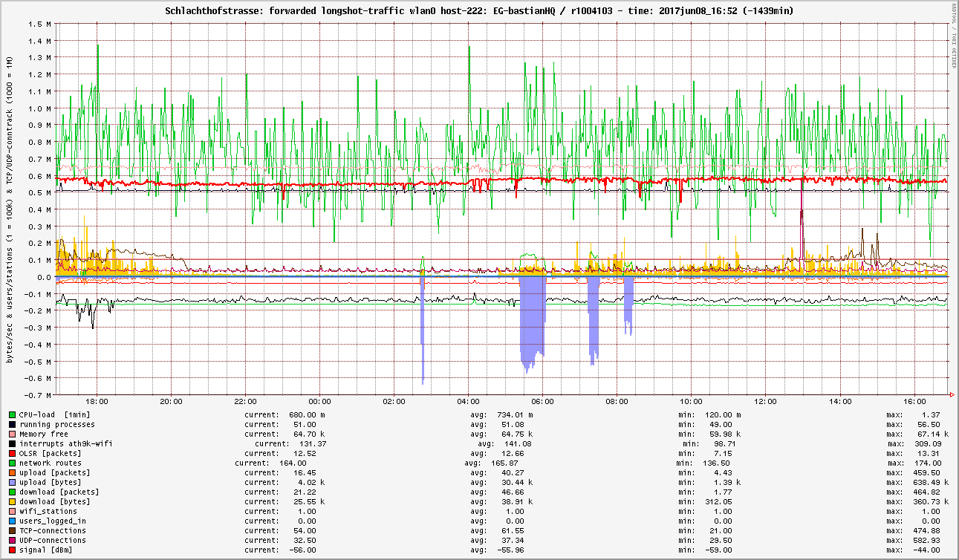Click the 'network routes' legend label
Viewport: 959px width, 560px height.
(x=51, y=463)
